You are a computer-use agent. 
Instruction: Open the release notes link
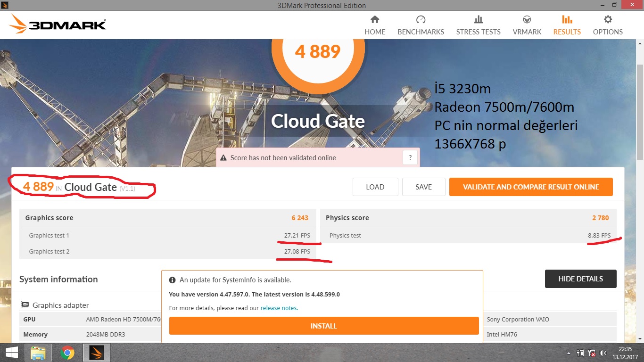pyautogui.click(x=279, y=308)
